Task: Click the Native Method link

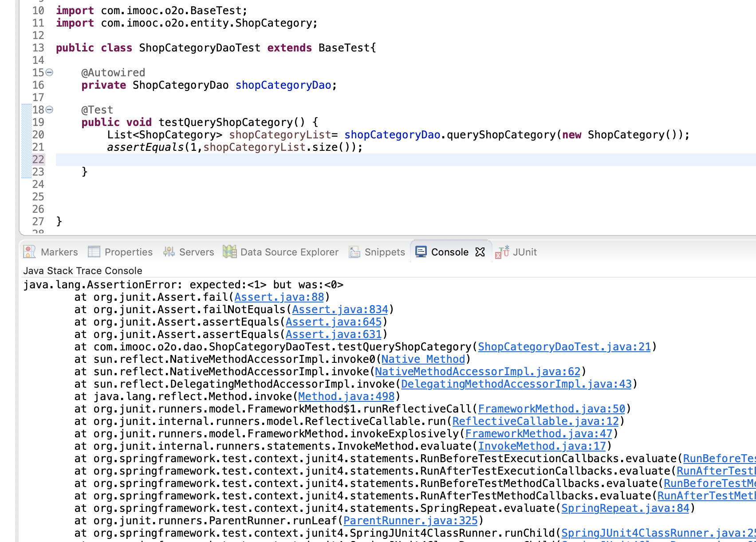Action: click(423, 359)
